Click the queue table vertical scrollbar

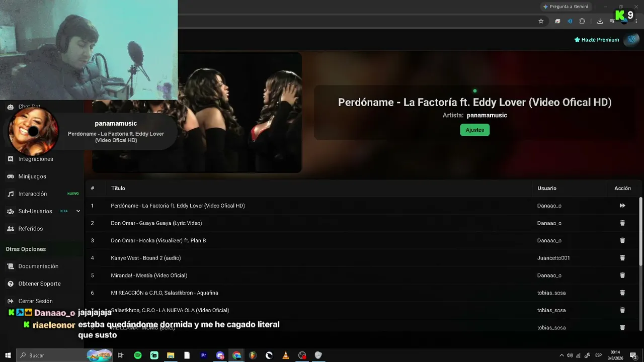(x=640, y=231)
